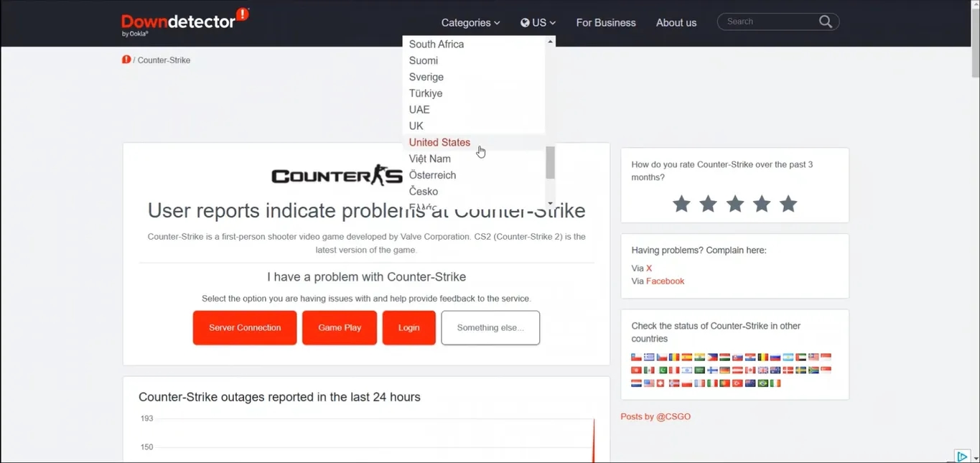Report a Server Connection problem

[x=245, y=327]
